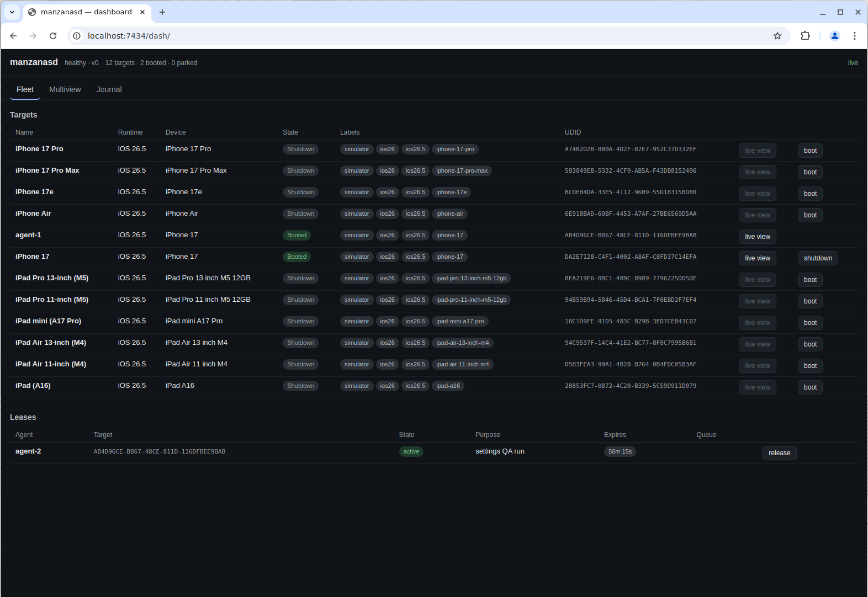Boot the iPad (A16) target
The width and height of the screenshot is (868, 597).
point(810,387)
